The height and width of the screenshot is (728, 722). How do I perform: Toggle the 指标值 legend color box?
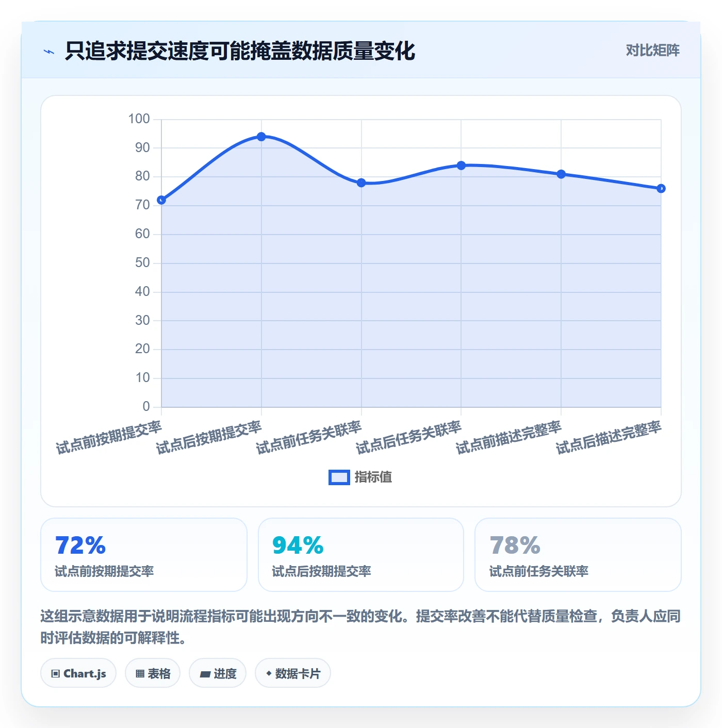(x=339, y=477)
